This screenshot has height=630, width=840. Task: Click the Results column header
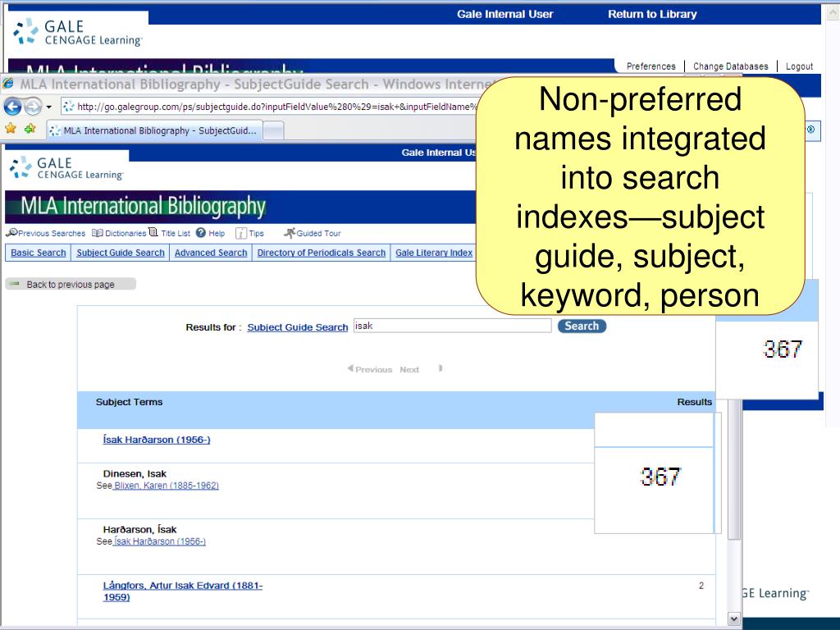pos(694,402)
